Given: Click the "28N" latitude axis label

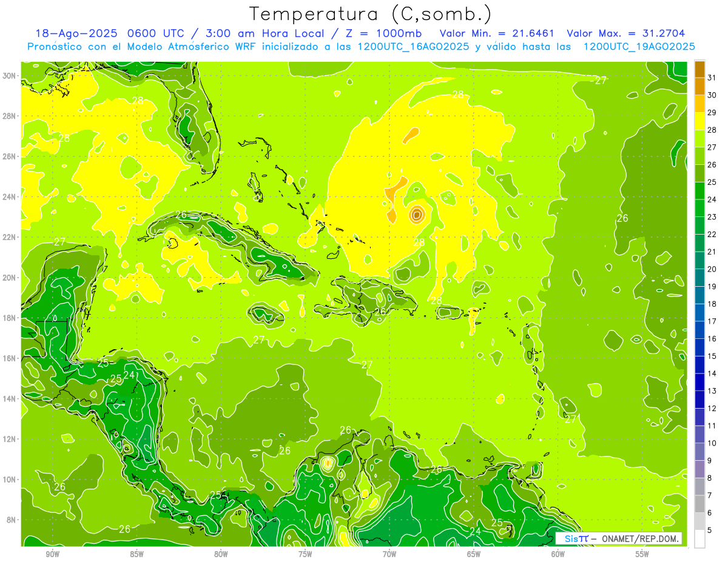Looking at the screenshot, I should point(10,116).
